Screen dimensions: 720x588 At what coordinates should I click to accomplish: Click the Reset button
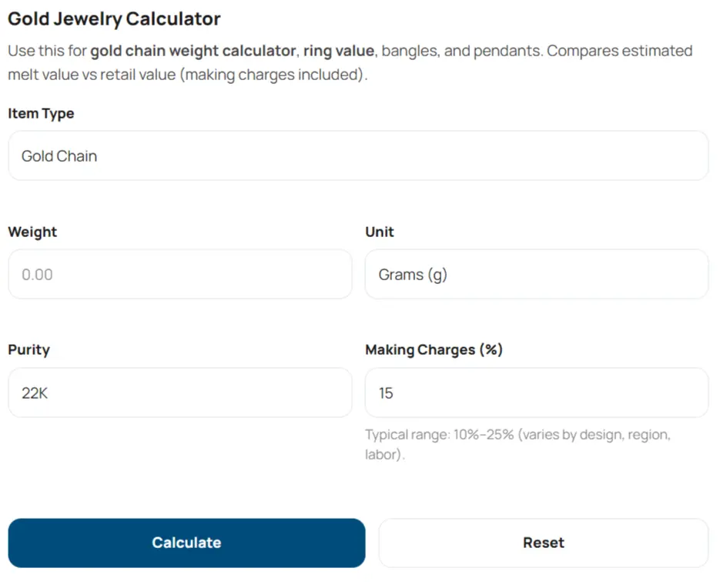pos(543,543)
